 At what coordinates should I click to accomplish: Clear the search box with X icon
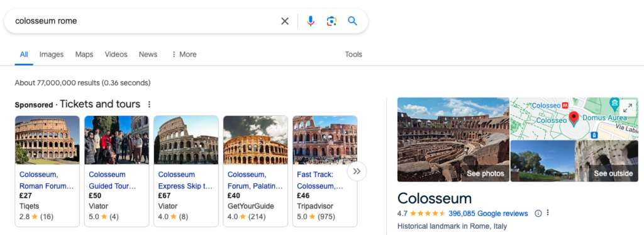285,21
